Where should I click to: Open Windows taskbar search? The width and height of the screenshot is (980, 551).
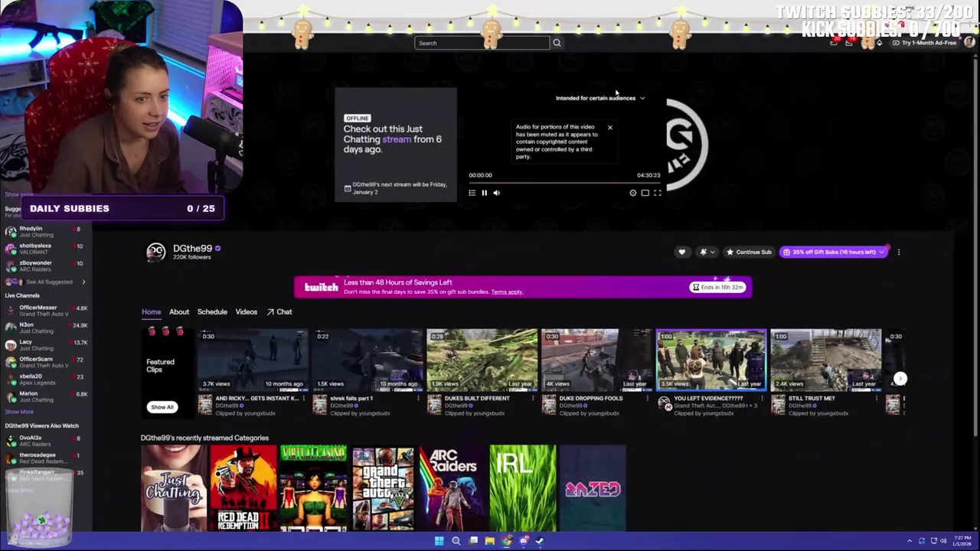coord(456,541)
